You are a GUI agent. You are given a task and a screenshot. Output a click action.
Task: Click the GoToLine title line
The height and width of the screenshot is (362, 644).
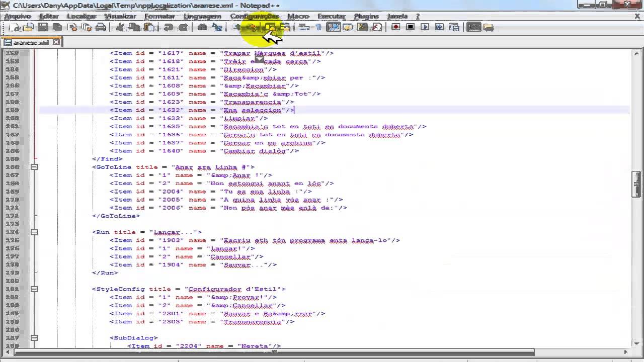[173, 167]
